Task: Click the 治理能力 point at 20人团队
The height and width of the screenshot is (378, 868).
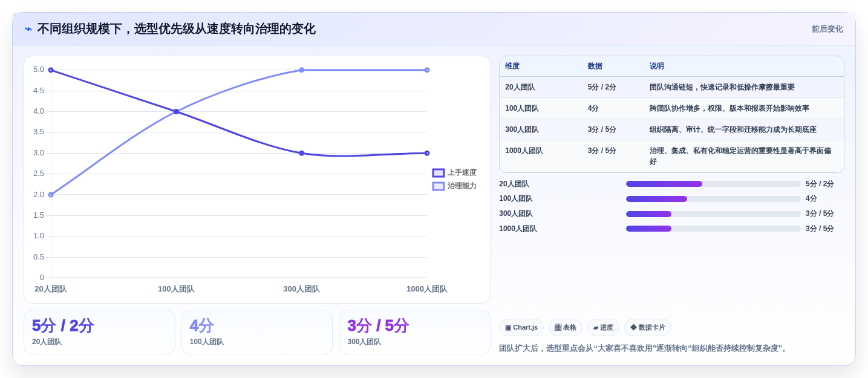Action: click(51, 195)
